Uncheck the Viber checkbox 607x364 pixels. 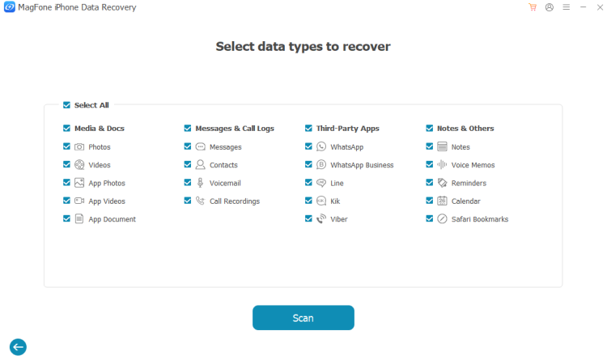(x=308, y=218)
